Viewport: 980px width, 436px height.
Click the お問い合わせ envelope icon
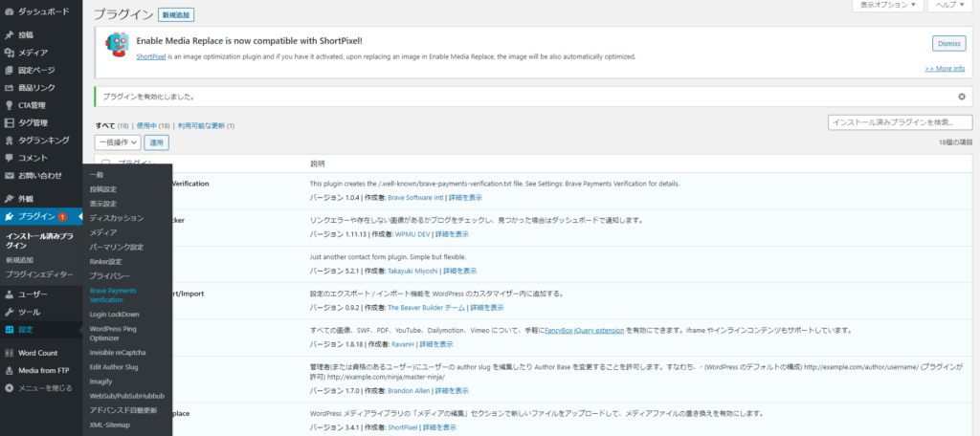tap(10, 176)
